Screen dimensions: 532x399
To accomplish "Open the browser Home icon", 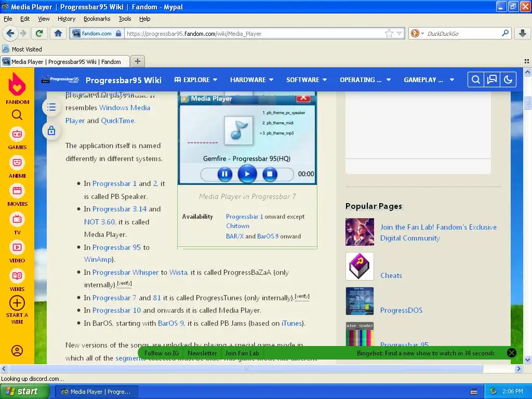I will coord(58,33).
